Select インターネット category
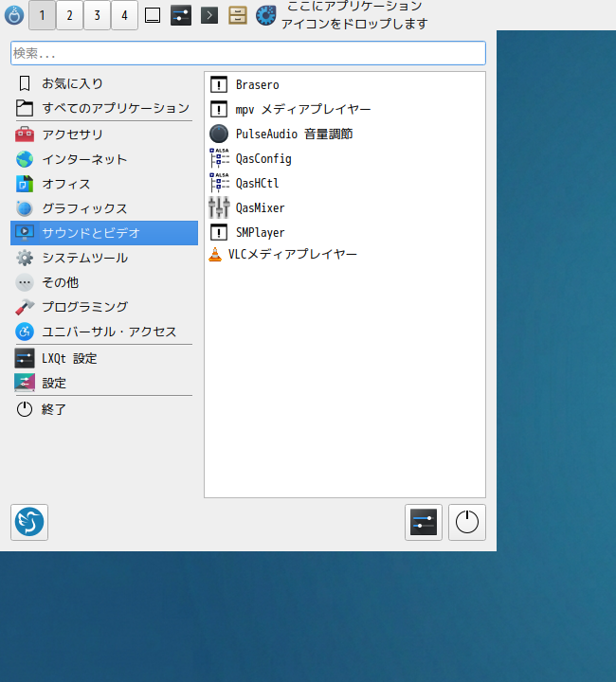This screenshot has width=616, height=682. [x=104, y=159]
